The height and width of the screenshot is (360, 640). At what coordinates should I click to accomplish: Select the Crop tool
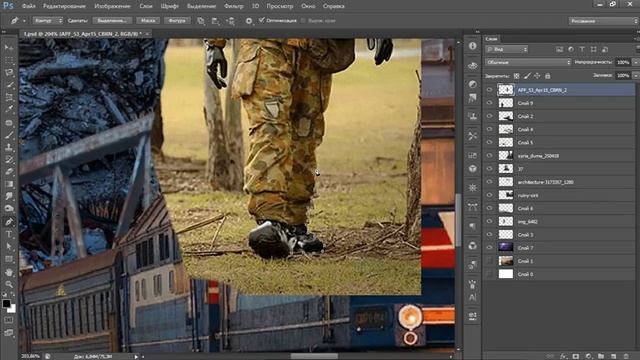9,97
